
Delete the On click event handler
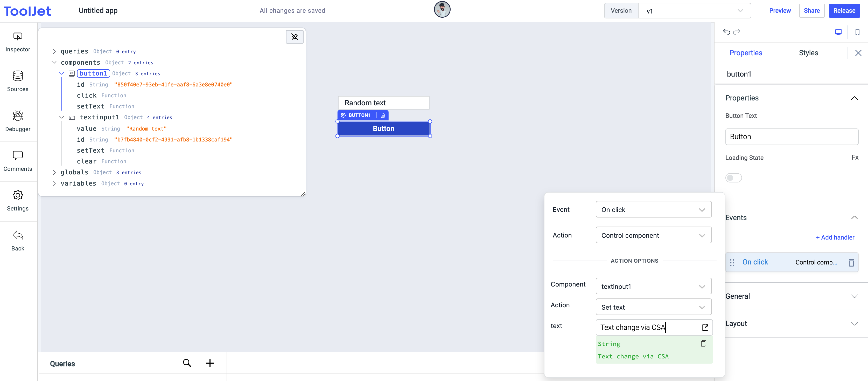coord(851,262)
